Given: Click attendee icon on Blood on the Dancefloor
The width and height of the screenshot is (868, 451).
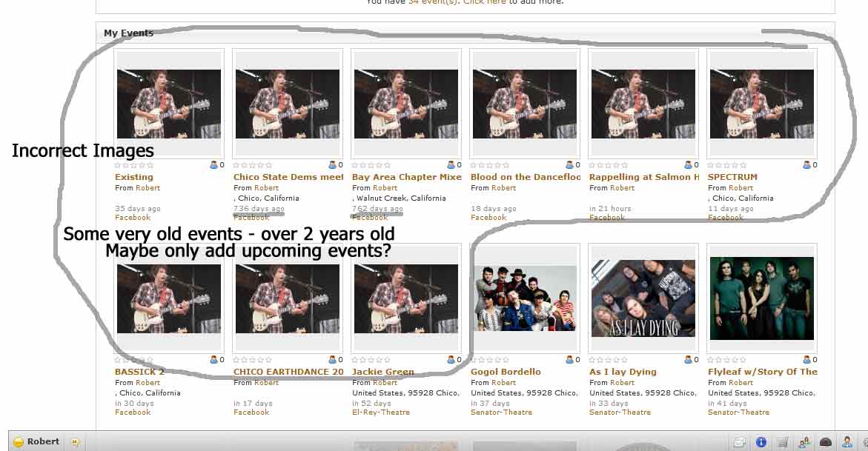Looking at the screenshot, I should tap(569, 165).
